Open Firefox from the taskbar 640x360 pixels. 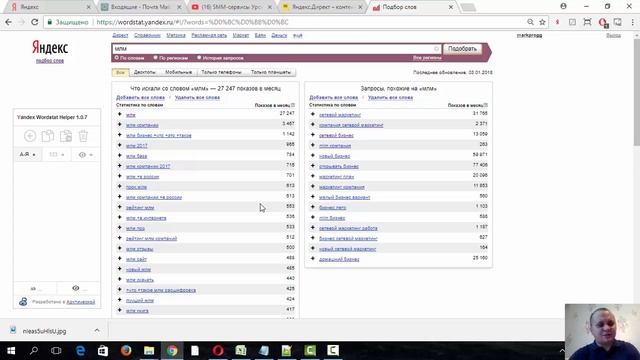point(126,351)
